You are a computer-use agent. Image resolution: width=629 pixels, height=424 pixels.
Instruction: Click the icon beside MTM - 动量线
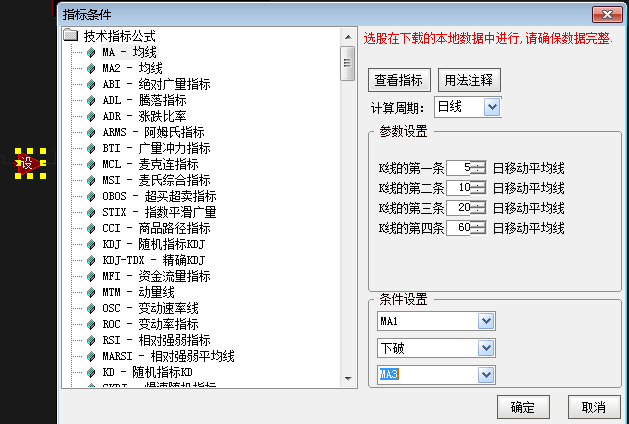[92, 292]
